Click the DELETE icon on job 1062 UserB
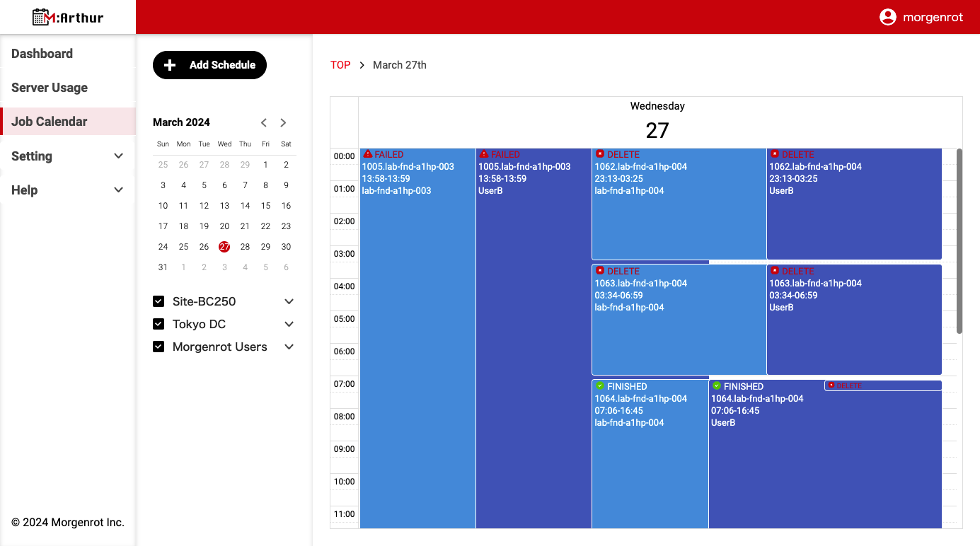The width and height of the screenshot is (980, 546). [774, 154]
